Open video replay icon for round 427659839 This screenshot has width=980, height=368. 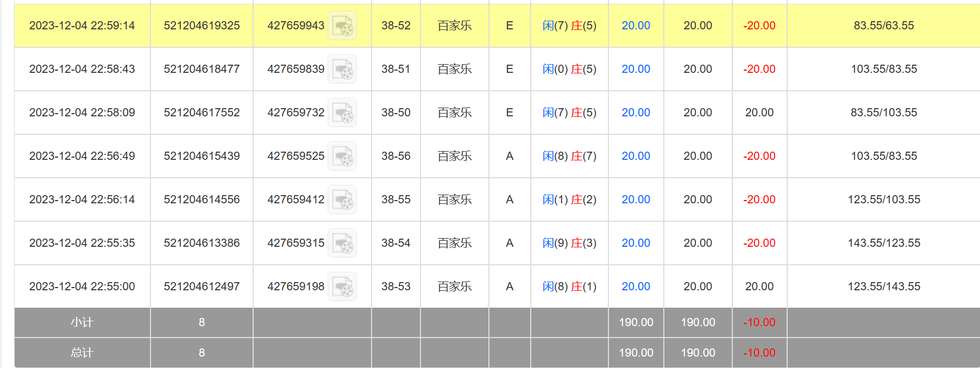(x=342, y=69)
